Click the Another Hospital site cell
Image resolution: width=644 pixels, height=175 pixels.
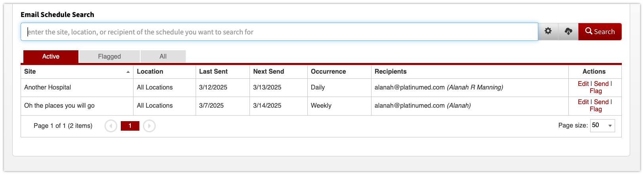(x=77, y=87)
